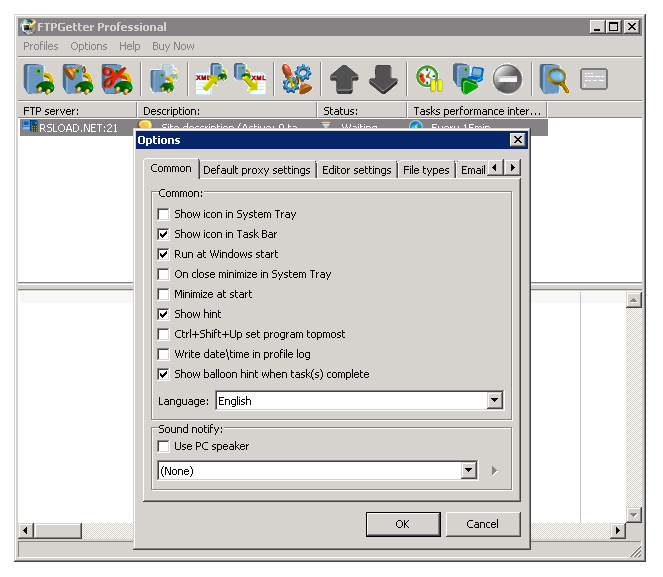Open the sound notify (None) dropdown

469,470
